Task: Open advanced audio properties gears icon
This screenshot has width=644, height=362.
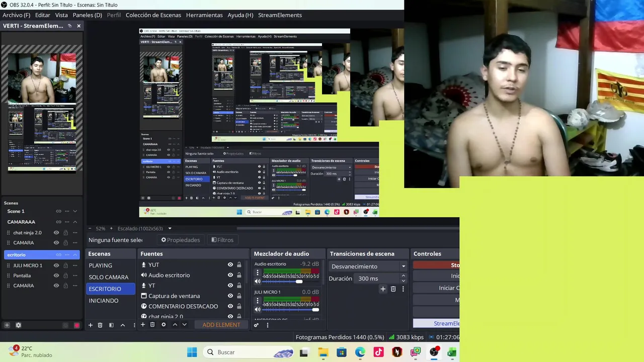Action: pyautogui.click(x=257, y=325)
